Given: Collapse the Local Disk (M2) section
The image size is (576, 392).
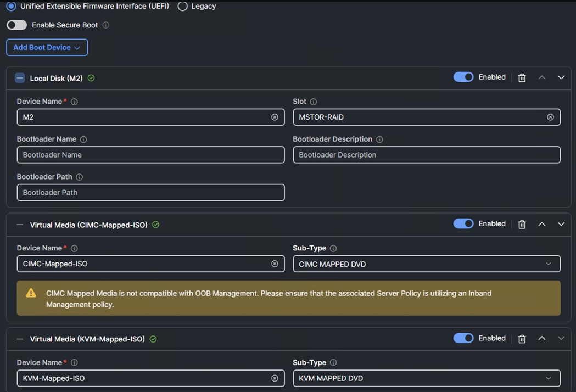Looking at the screenshot, I should [20, 78].
